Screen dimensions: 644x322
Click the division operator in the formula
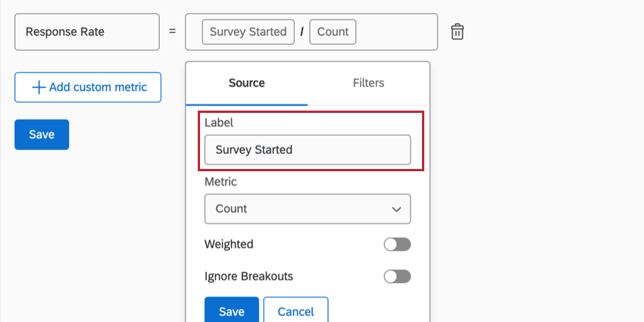tap(302, 32)
